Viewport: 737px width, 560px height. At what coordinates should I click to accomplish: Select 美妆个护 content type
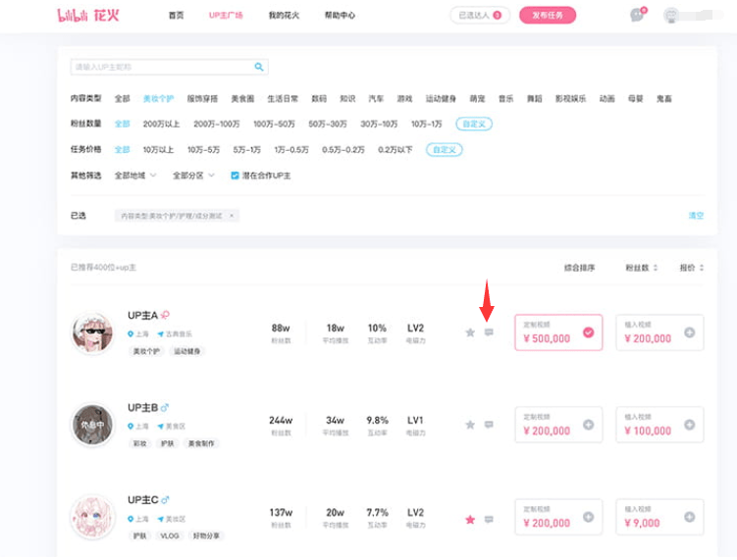(x=158, y=99)
